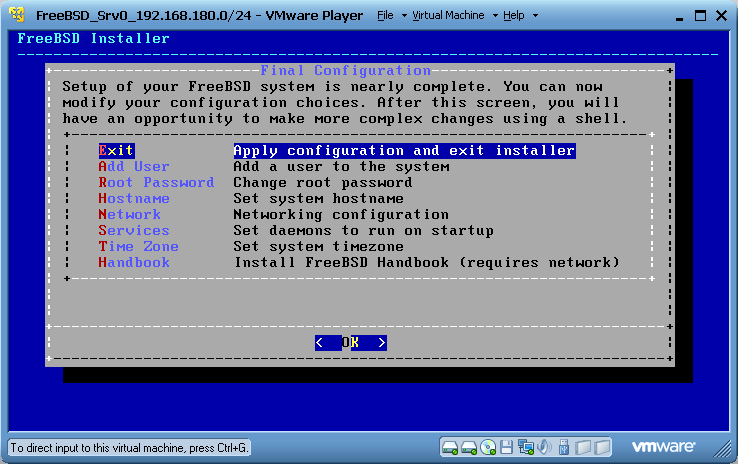738x464 pixels.
Task: Click the network adapter status icon
Action: (526, 447)
